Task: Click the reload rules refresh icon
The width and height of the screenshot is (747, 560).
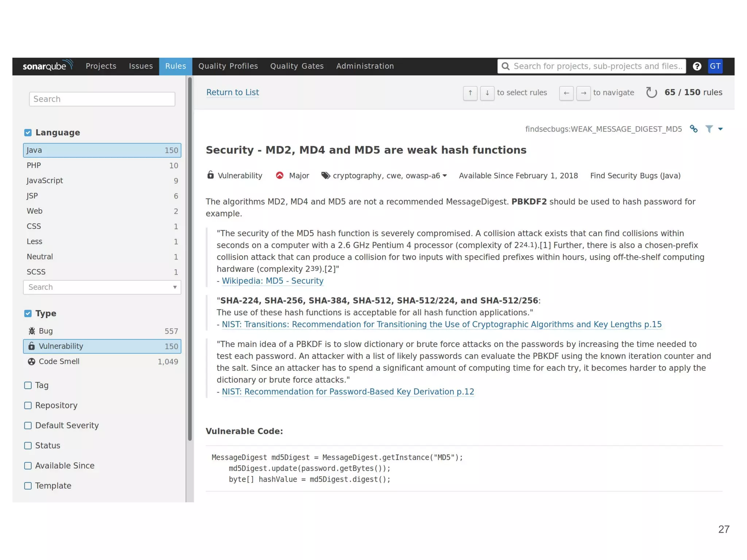Action: pyautogui.click(x=651, y=93)
